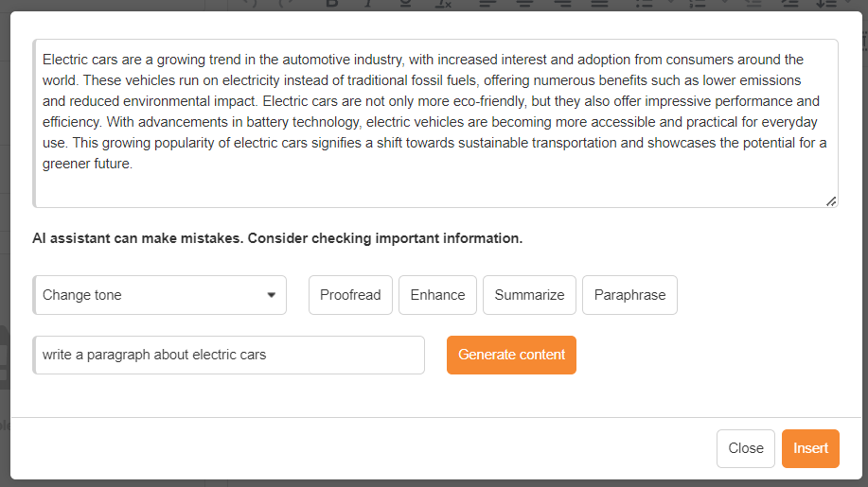This screenshot has width=868, height=487.
Task: Choose the Align center toolbar icon
Action: [x=524, y=5]
